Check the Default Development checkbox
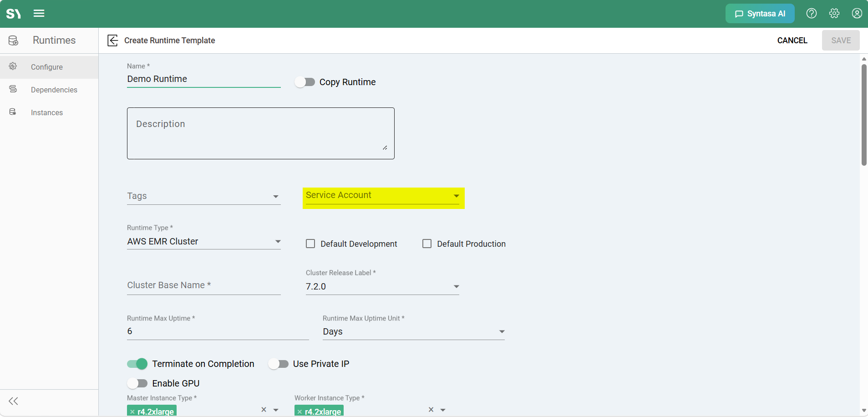868x417 pixels. (x=310, y=244)
